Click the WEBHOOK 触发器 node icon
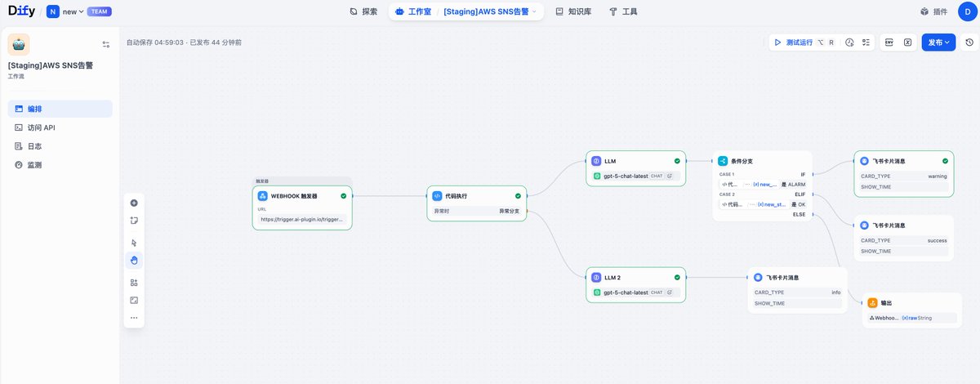980x384 pixels. pos(263,196)
